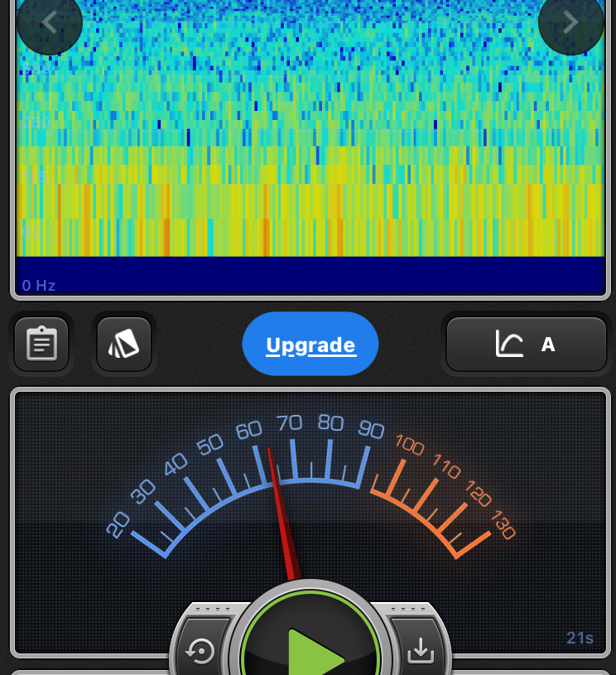This screenshot has width=616, height=675.
Task: Open the A frequency weighting selector
Action: pyautogui.click(x=547, y=345)
